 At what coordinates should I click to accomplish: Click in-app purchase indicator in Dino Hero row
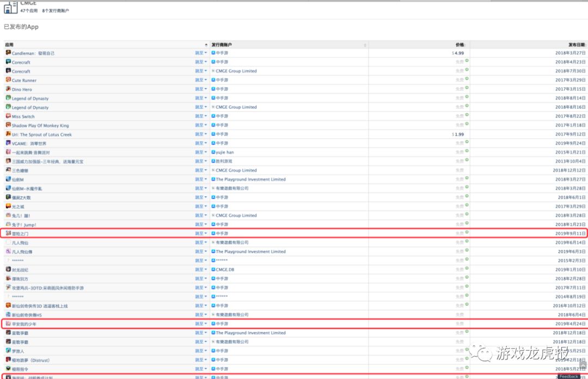[467, 88]
